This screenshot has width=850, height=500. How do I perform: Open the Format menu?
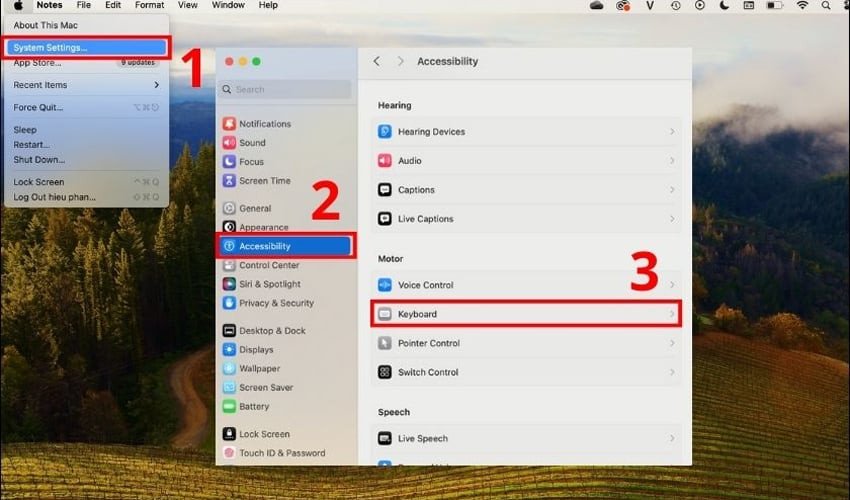click(149, 6)
